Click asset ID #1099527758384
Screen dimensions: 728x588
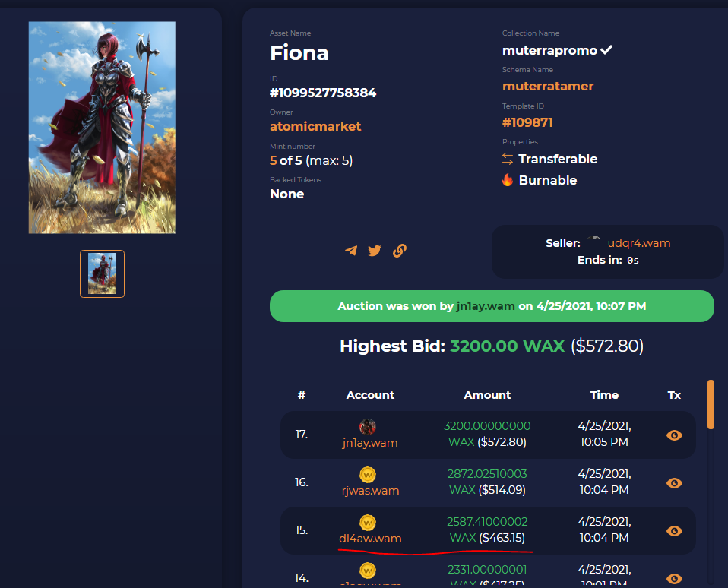(x=323, y=93)
